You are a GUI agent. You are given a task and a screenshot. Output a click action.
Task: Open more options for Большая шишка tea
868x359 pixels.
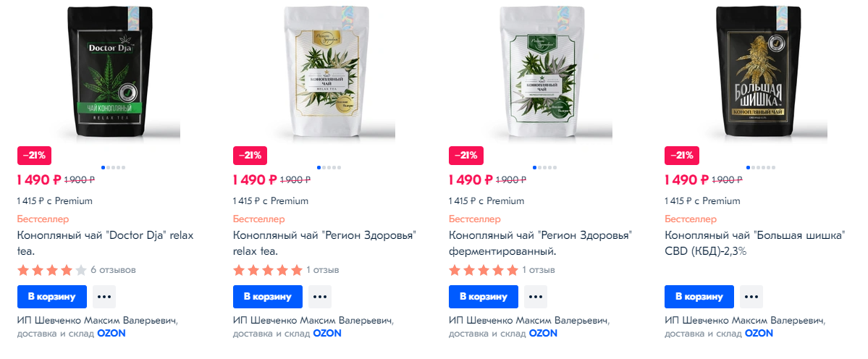751,297
